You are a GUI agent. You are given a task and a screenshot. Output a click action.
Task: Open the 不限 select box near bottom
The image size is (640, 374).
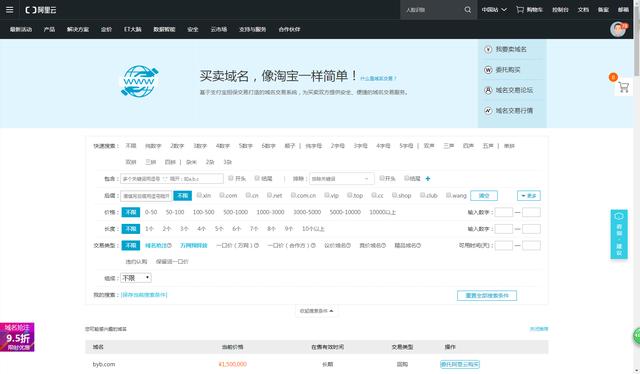point(136,278)
